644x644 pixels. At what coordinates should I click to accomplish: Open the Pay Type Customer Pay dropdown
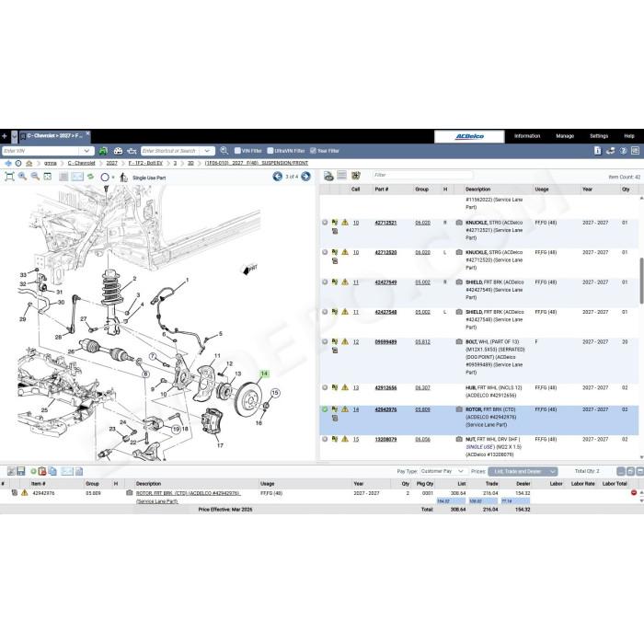pos(443,471)
